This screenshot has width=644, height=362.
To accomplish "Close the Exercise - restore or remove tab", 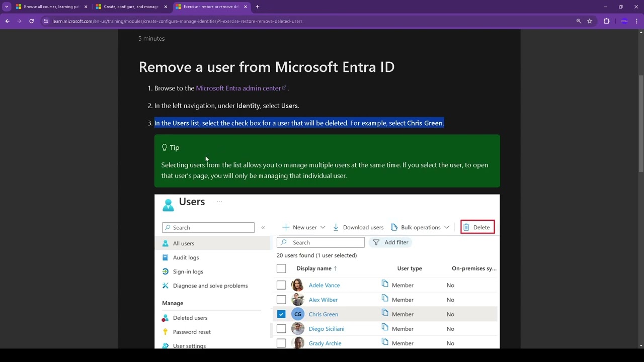I will pos(246,7).
